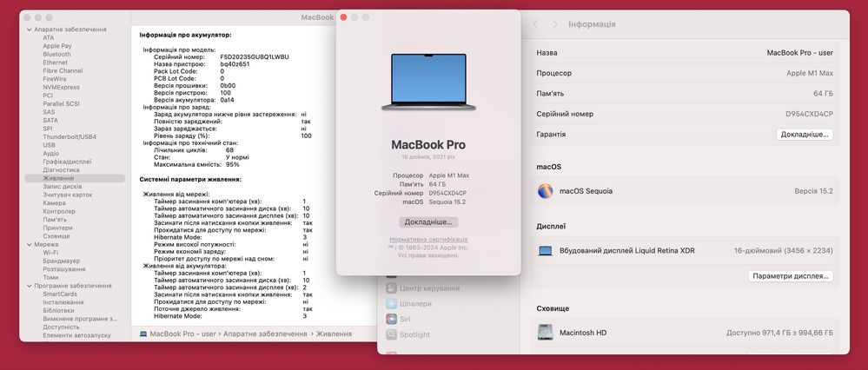Select SATA in hardware list
Screen dimensions: 868x370
pyautogui.click(x=50, y=120)
